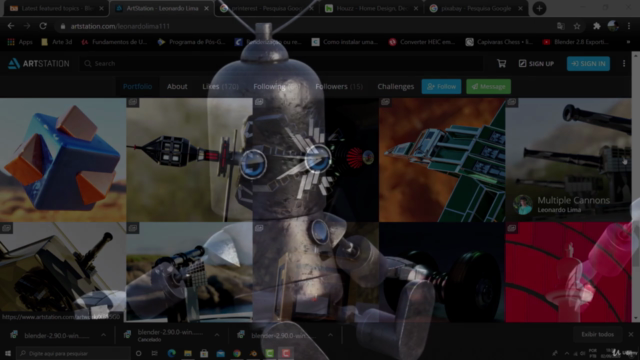Open a new browser tab

[x=539, y=8]
